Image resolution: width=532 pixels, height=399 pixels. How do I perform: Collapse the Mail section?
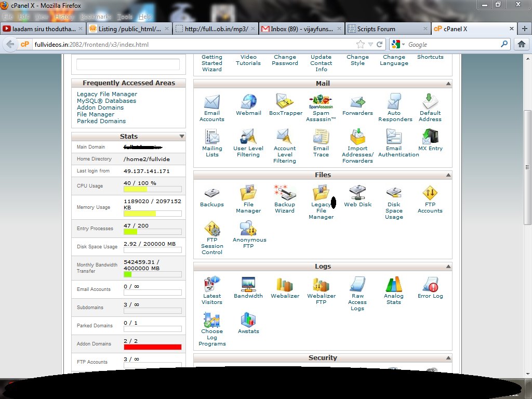448,84
